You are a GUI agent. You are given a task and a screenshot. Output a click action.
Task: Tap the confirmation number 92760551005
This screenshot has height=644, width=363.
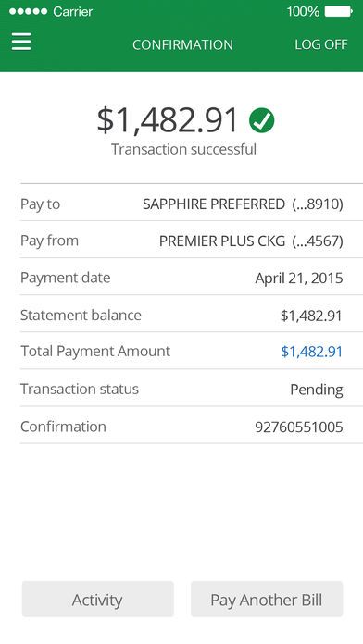(299, 427)
